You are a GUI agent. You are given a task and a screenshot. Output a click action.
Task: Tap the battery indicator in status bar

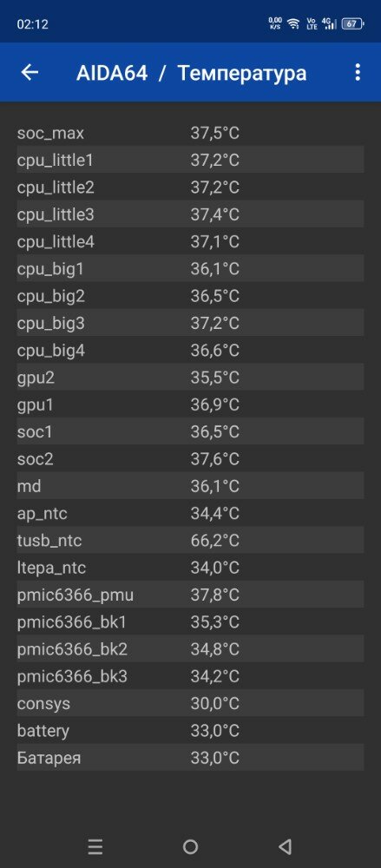(352, 23)
